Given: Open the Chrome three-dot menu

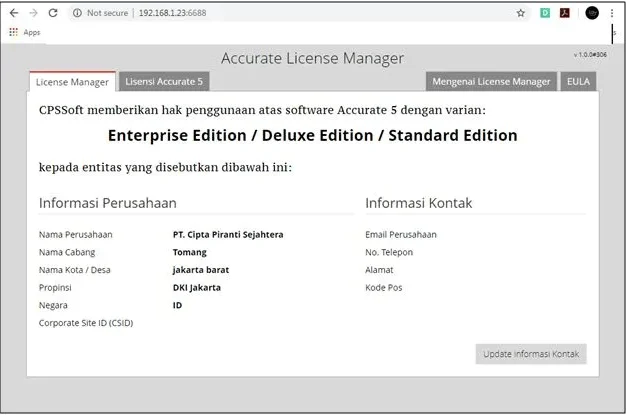Looking at the screenshot, I should coord(612,13).
